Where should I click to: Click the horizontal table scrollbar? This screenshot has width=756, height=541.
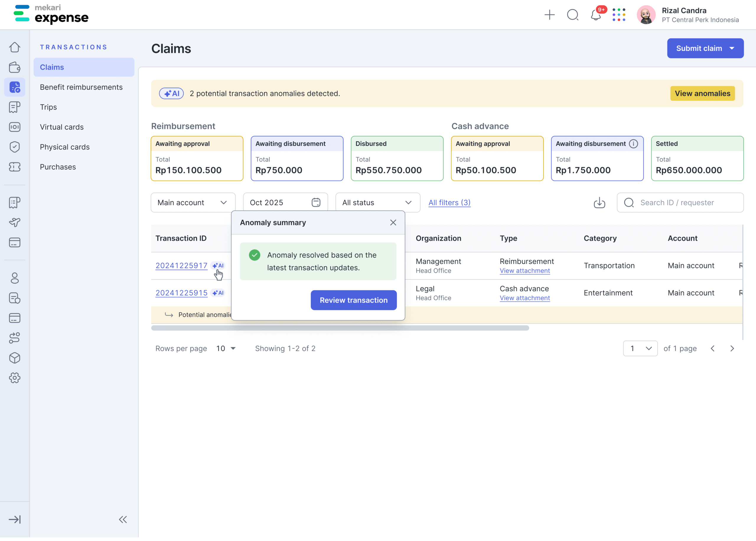coord(340,328)
